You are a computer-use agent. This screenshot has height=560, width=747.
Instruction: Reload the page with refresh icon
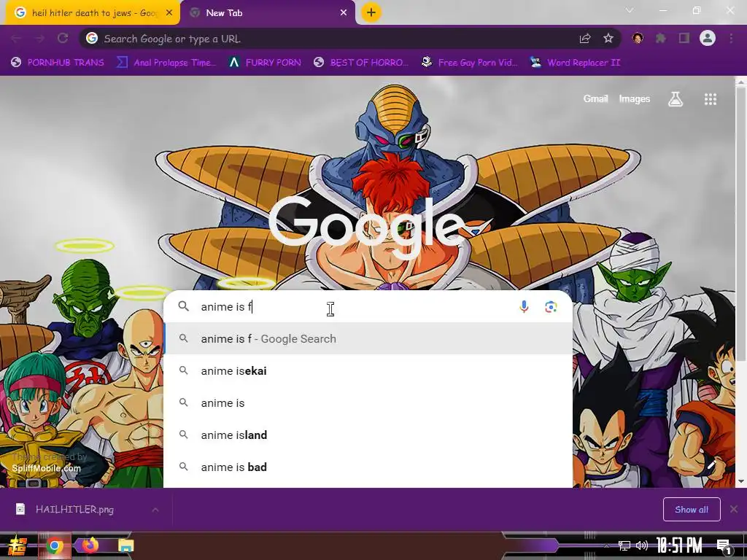tap(63, 39)
